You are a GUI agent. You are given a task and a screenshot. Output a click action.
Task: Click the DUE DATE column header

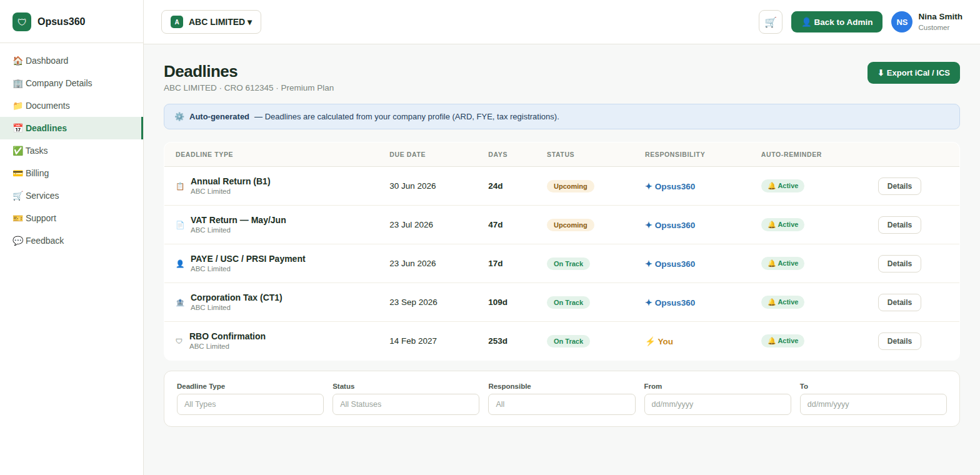(x=407, y=154)
